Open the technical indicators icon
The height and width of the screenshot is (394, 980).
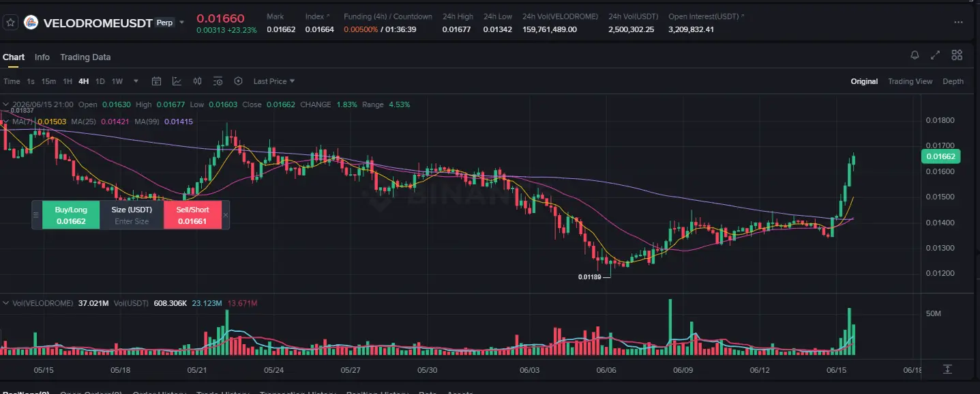(x=177, y=81)
